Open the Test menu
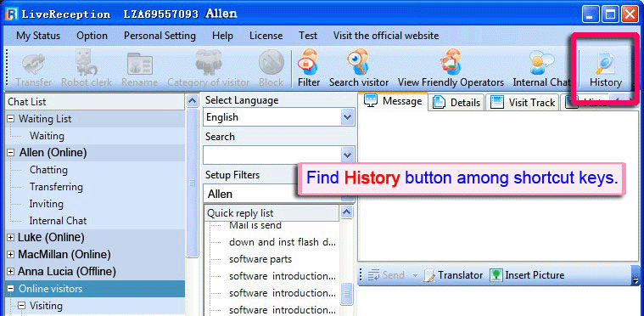This screenshot has height=316, width=644. click(308, 36)
